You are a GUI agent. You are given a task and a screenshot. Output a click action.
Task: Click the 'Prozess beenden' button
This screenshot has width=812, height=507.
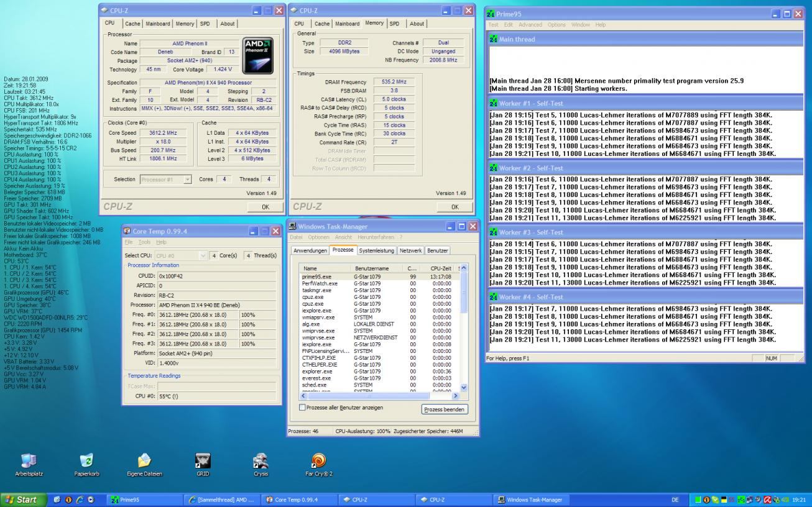click(444, 409)
